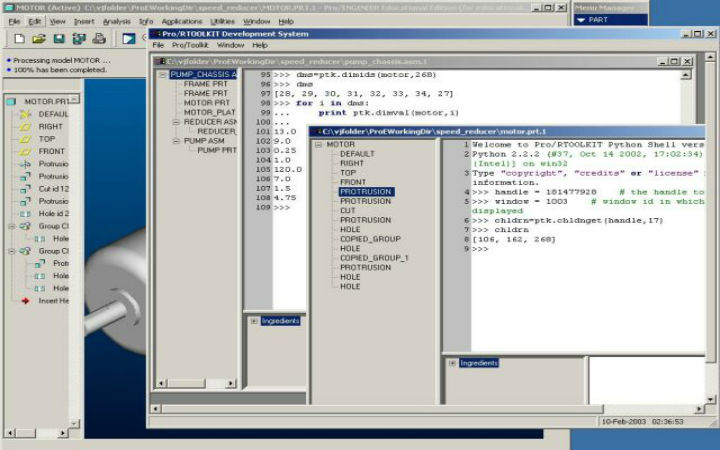Viewport: 720px width, 450px height.
Task: Click the DEFAULT coordinate system icon in model tree
Action: [25, 114]
